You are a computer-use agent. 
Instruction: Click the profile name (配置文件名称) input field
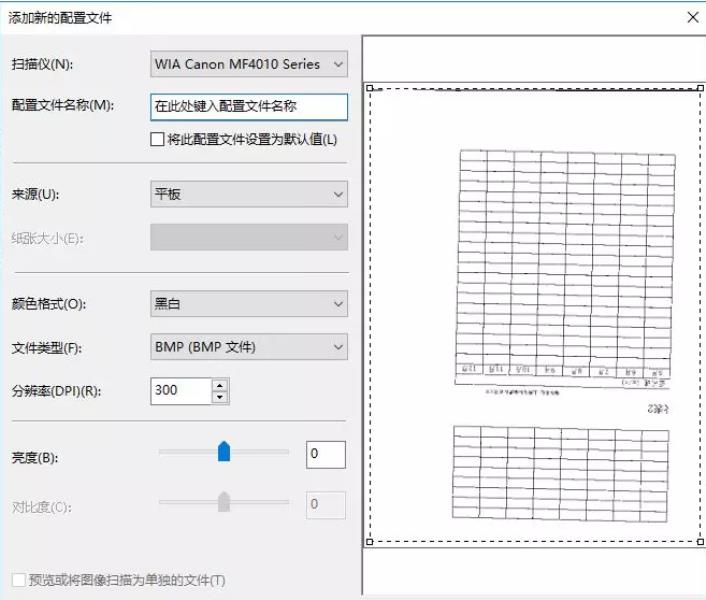tap(249, 107)
